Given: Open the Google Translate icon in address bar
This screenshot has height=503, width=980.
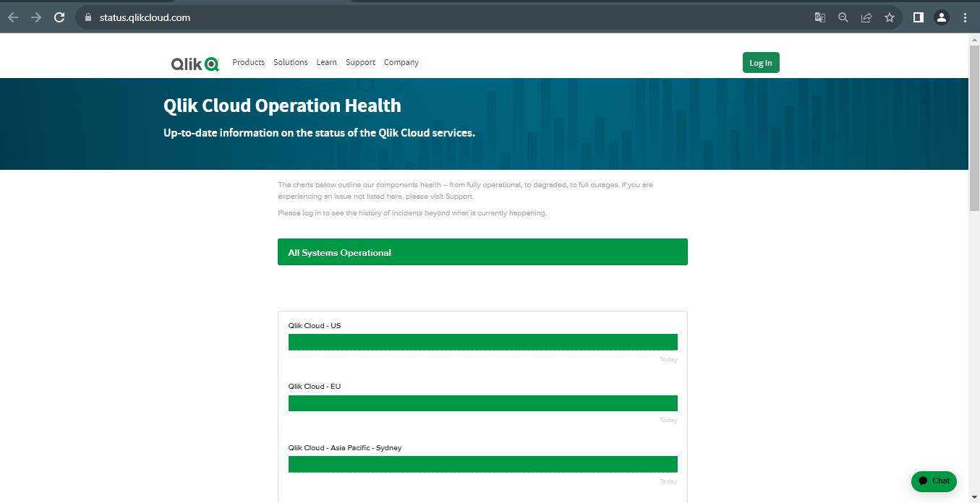Looking at the screenshot, I should click(x=820, y=17).
